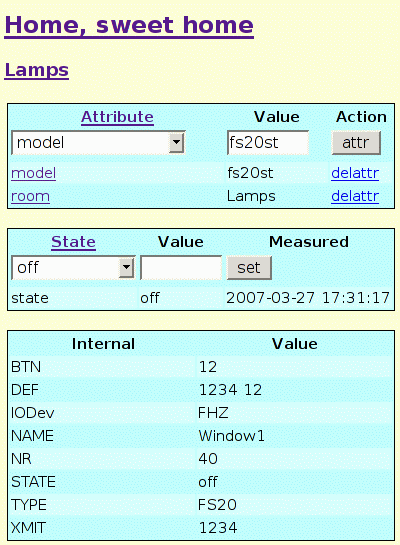Delete the model attribute via delattr
The width and height of the screenshot is (400, 545).
[355, 173]
